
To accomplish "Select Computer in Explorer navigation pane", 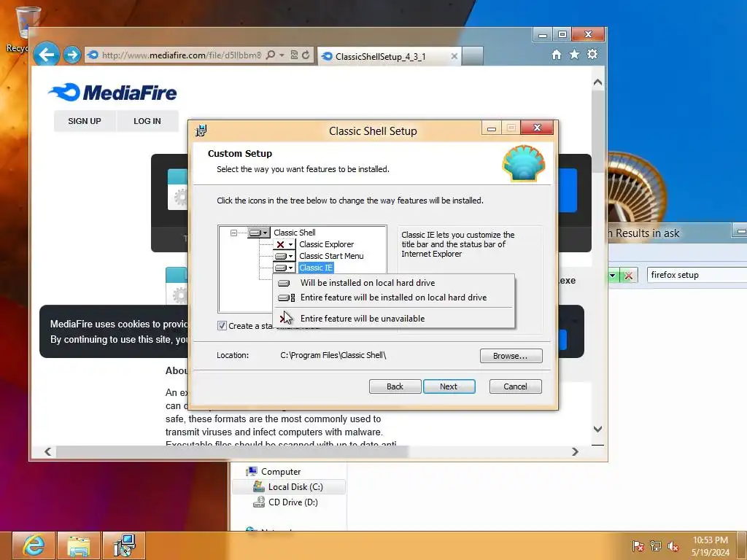I will [281, 472].
